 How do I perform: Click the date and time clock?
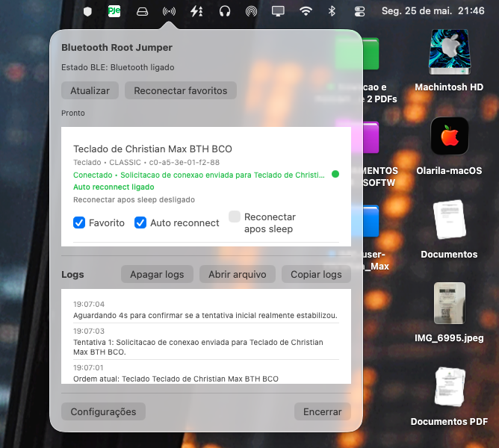(433, 11)
